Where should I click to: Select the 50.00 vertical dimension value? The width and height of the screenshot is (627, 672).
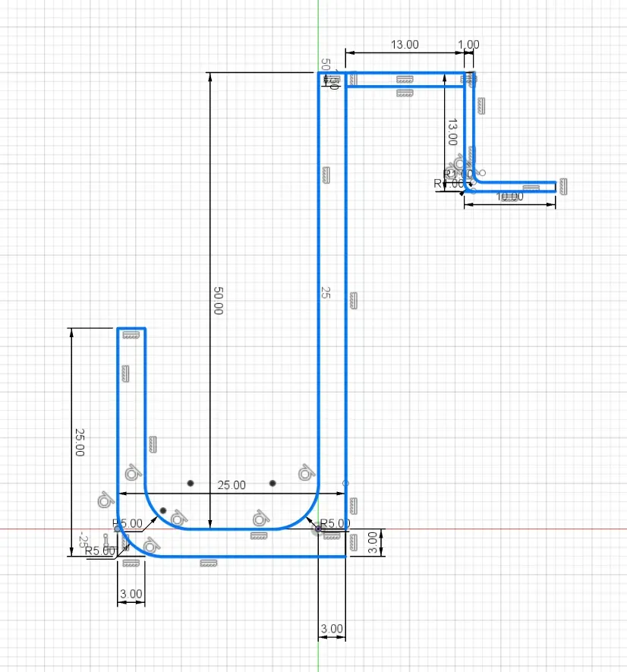[x=218, y=301]
